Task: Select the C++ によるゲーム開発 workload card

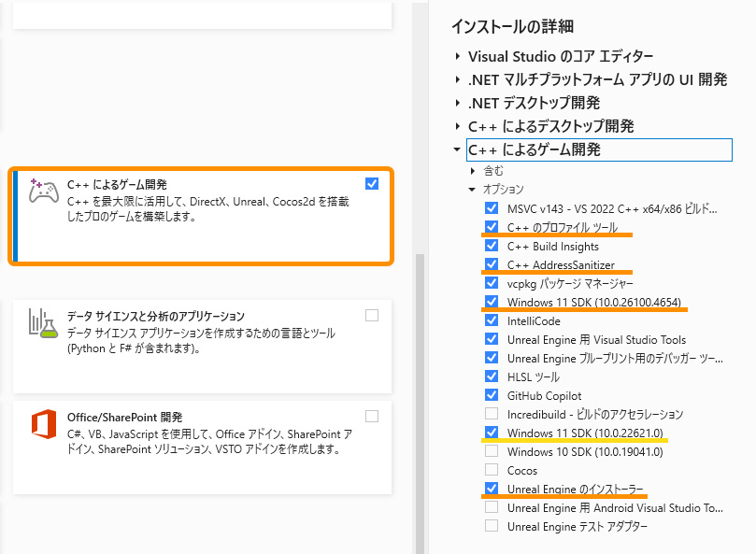Action: (x=201, y=216)
